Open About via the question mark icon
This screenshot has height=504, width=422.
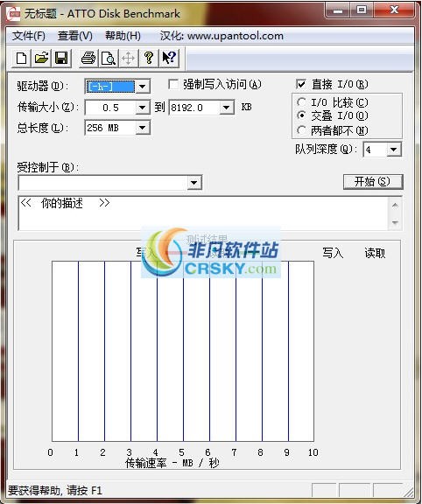tap(148, 58)
